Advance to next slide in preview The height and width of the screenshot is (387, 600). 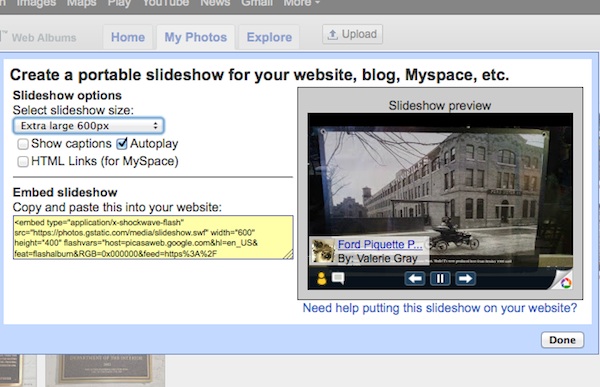click(x=465, y=278)
